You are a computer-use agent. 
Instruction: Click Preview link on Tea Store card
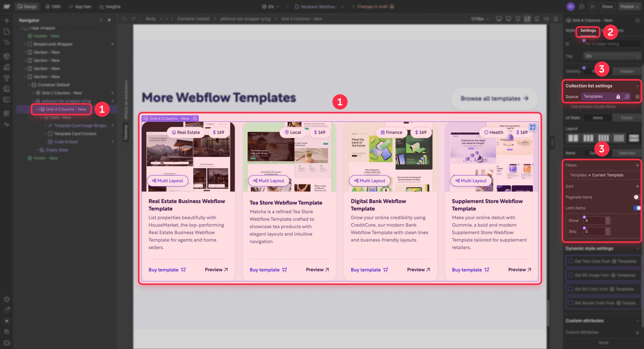317,270
